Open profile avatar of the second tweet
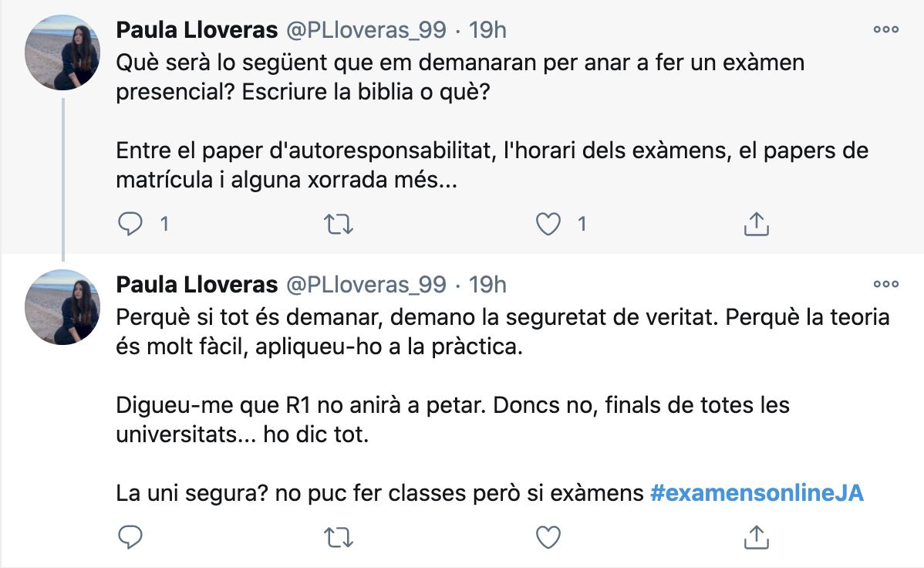924x568 pixels. (x=62, y=307)
